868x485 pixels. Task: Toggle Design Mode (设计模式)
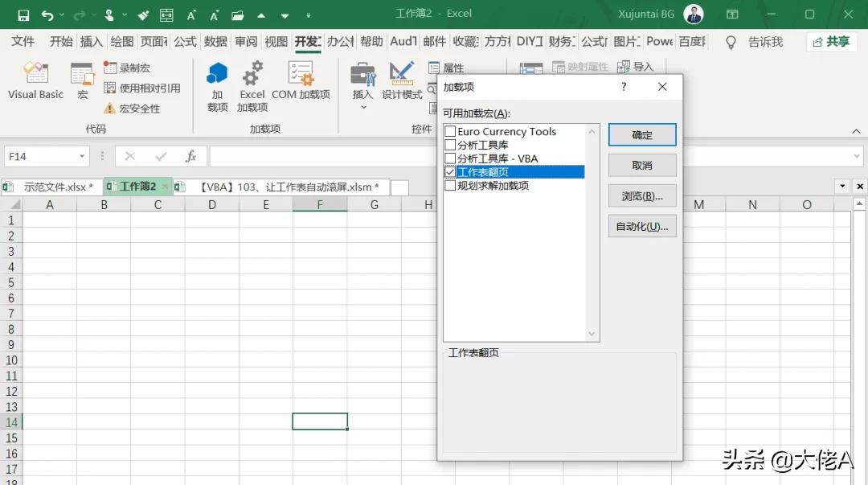pyautogui.click(x=402, y=81)
